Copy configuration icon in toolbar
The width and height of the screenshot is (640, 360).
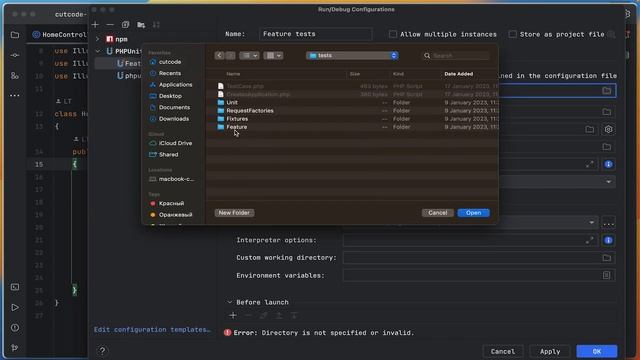pos(125,25)
